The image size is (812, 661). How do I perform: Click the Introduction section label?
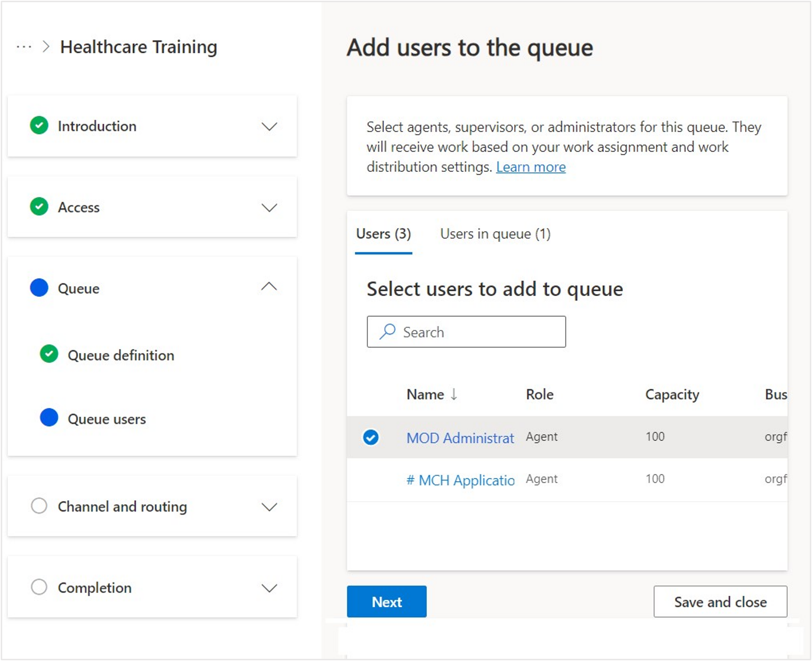tap(97, 126)
